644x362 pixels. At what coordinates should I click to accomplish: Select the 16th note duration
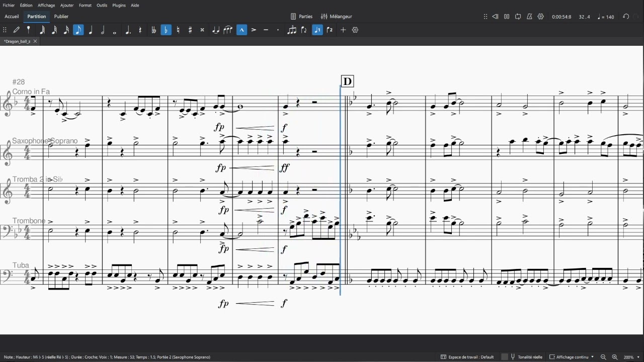(x=66, y=30)
